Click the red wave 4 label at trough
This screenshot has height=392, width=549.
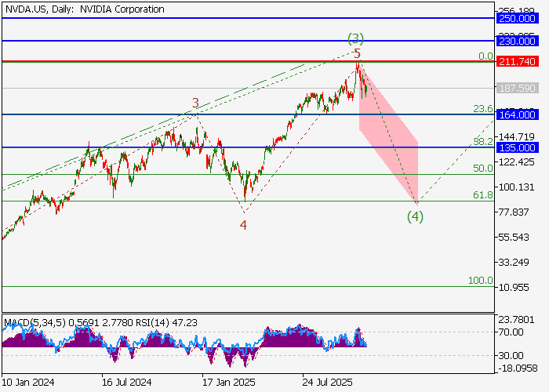[x=243, y=225]
